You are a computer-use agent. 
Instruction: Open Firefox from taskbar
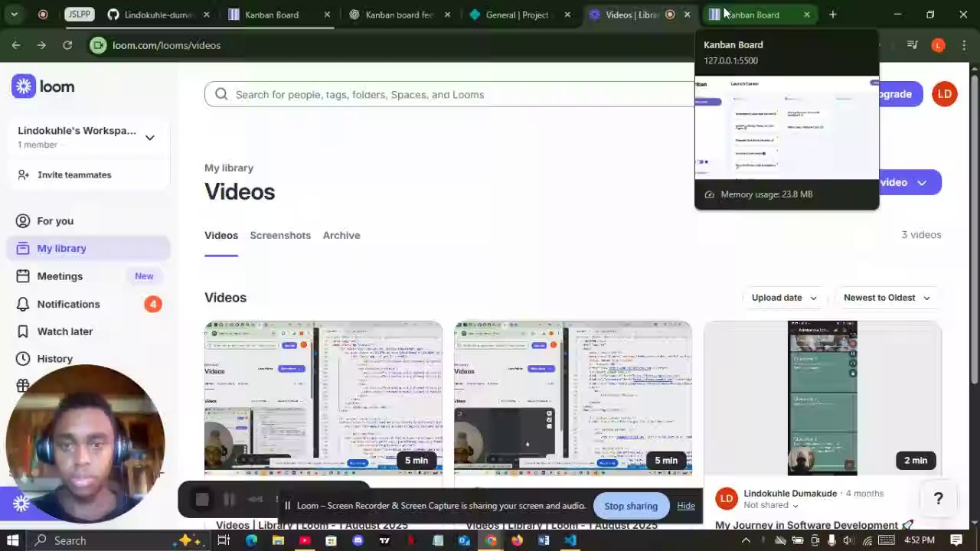point(517,540)
